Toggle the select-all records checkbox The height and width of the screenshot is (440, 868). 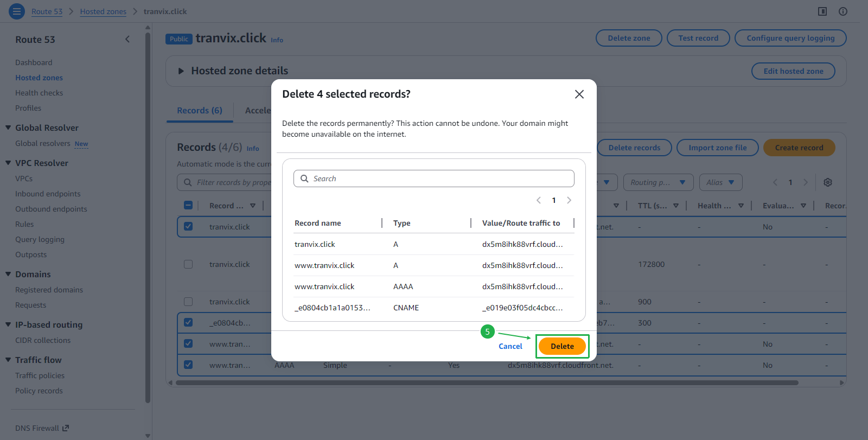pos(188,205)
